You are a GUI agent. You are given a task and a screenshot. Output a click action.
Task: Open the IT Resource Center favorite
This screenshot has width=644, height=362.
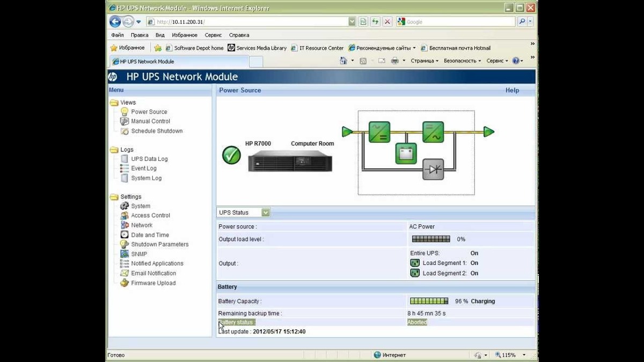point(317,48)
